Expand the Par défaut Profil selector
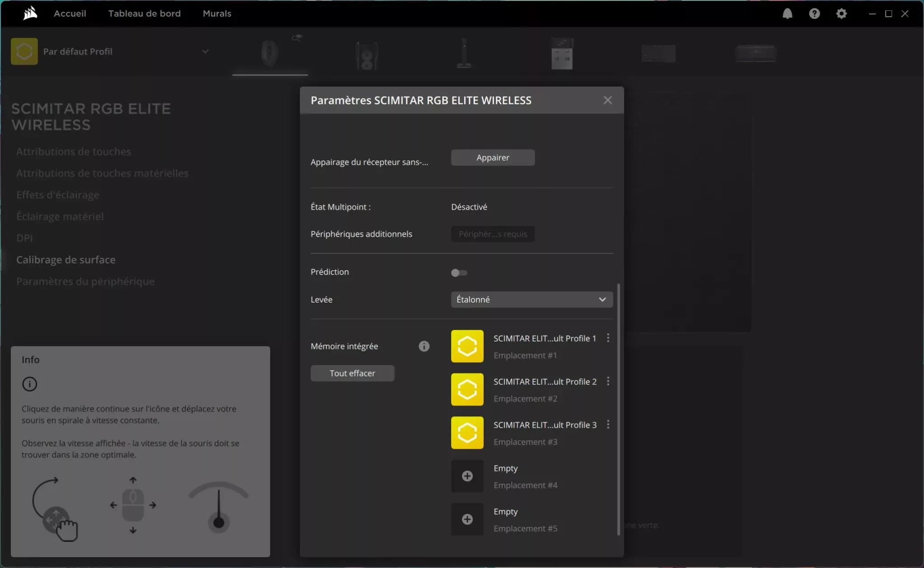924x568 pixels. point(205,51)
